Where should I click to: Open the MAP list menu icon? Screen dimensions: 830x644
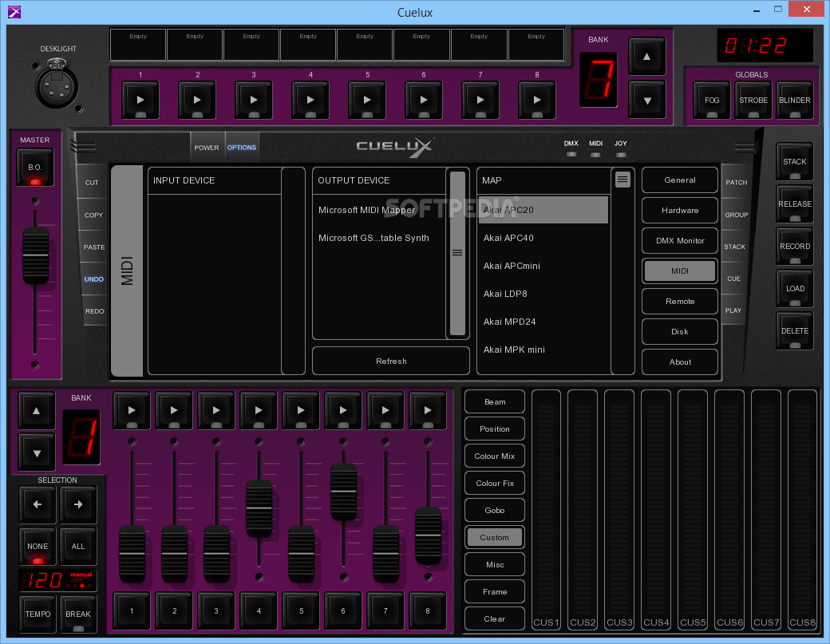click(622, 180)
